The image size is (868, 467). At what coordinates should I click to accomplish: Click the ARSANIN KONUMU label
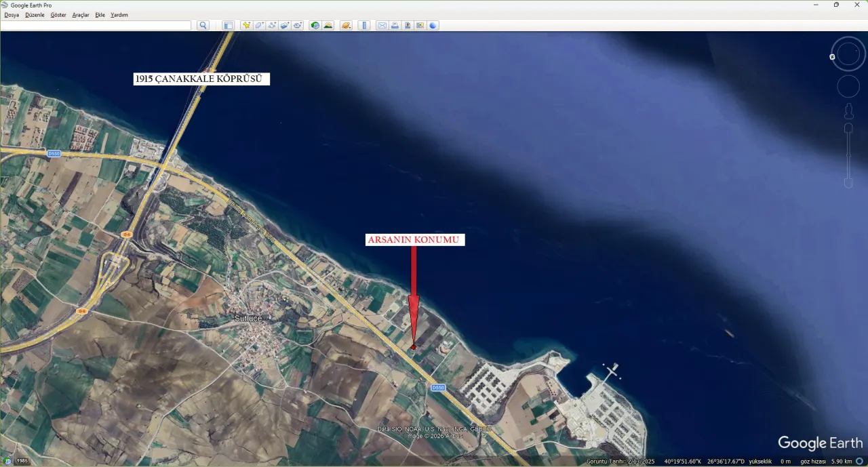coord(414,240)
